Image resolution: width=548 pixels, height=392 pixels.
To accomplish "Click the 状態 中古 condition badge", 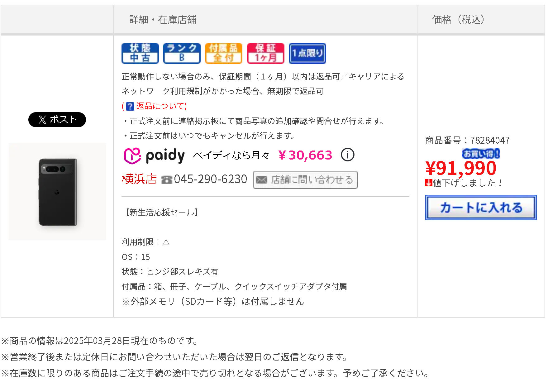I will [140, 53].
